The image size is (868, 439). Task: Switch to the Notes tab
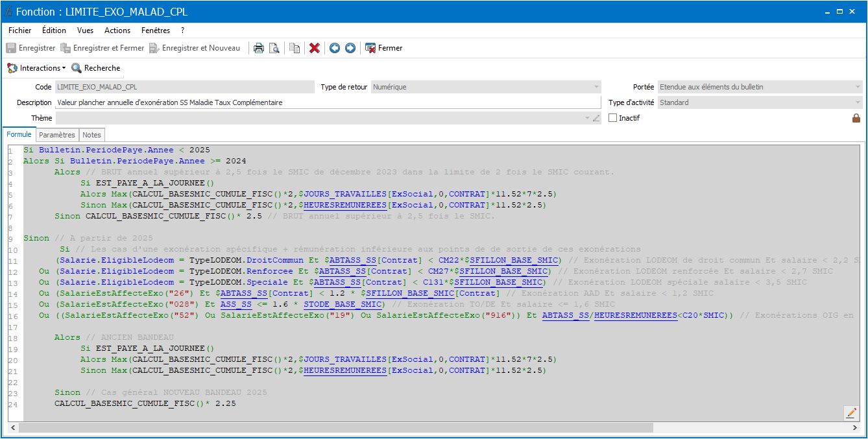click(x=91, y=135)
